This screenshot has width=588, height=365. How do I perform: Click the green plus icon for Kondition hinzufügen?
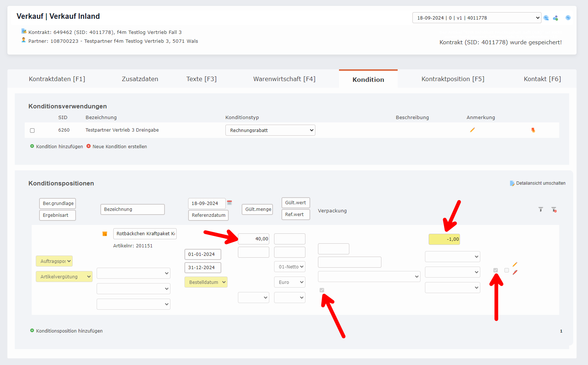[32, 146]
